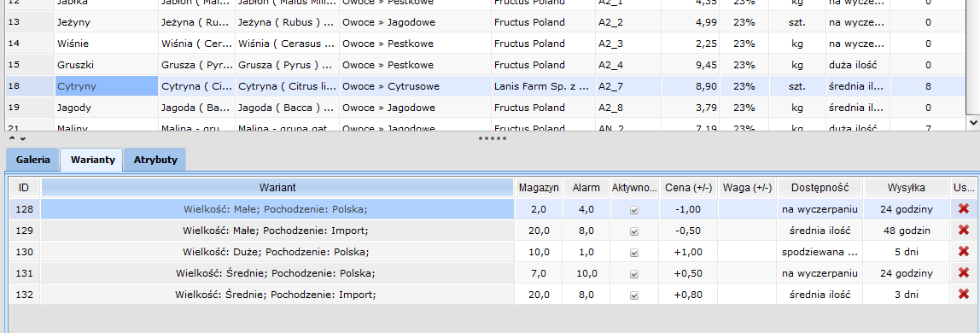Click the scrollbar down arrow of products table
980x333 pixels.
(973, 122)
